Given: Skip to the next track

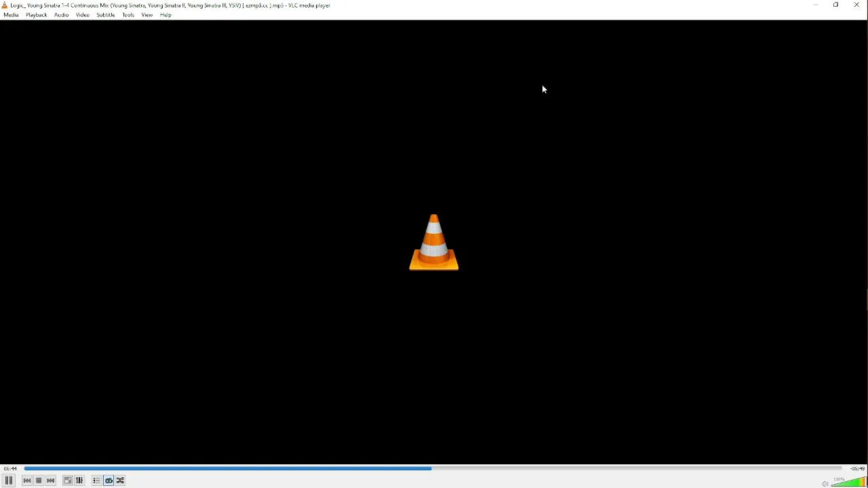Looking at the screenshot, I should pyautogui.click(x=52, y=481).
